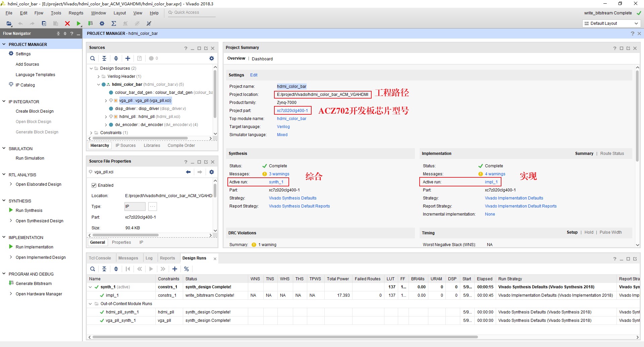Collapse Out-of-Context Module Runs group
Screen dimensions: 644x347
(x=90, y=304)
